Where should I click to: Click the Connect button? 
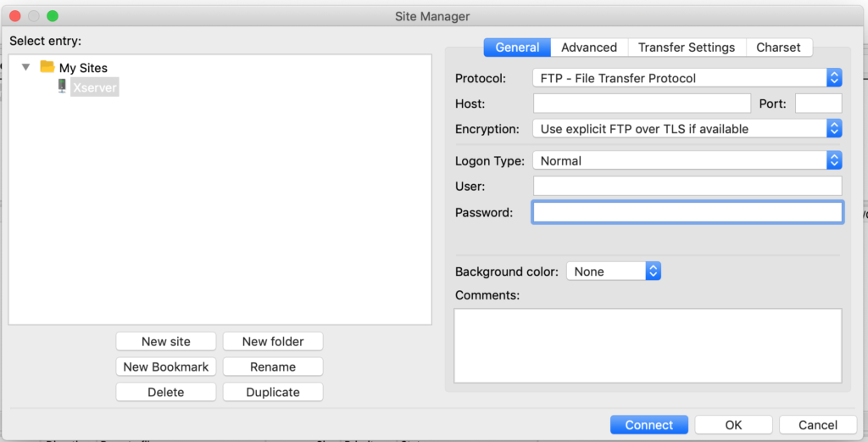point(648,425)
